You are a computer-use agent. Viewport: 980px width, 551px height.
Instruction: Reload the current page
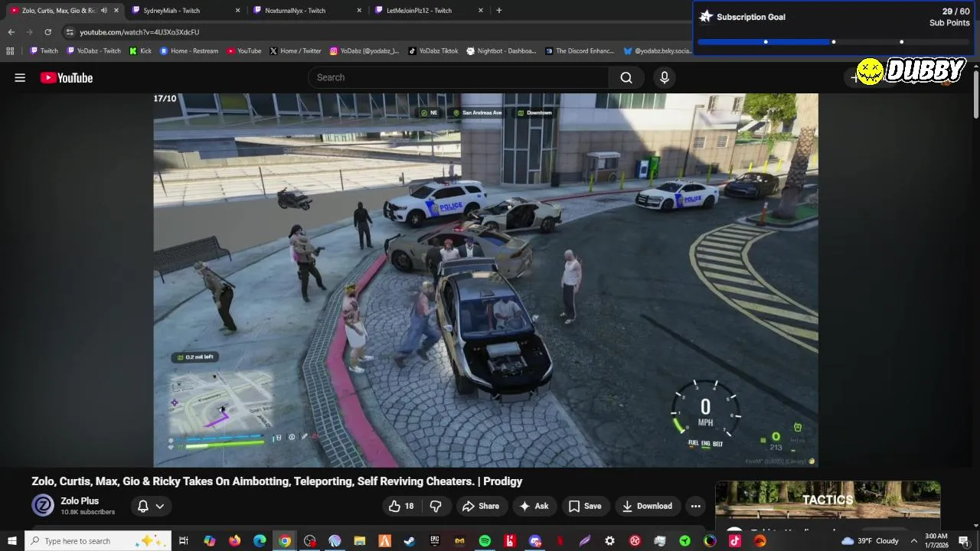[x=47, y=32]
